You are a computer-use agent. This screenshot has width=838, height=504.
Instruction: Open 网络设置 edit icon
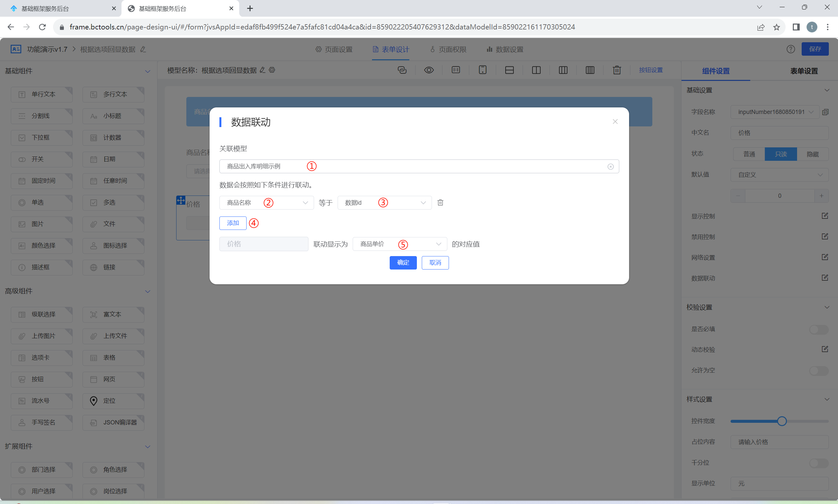point(825,257)
